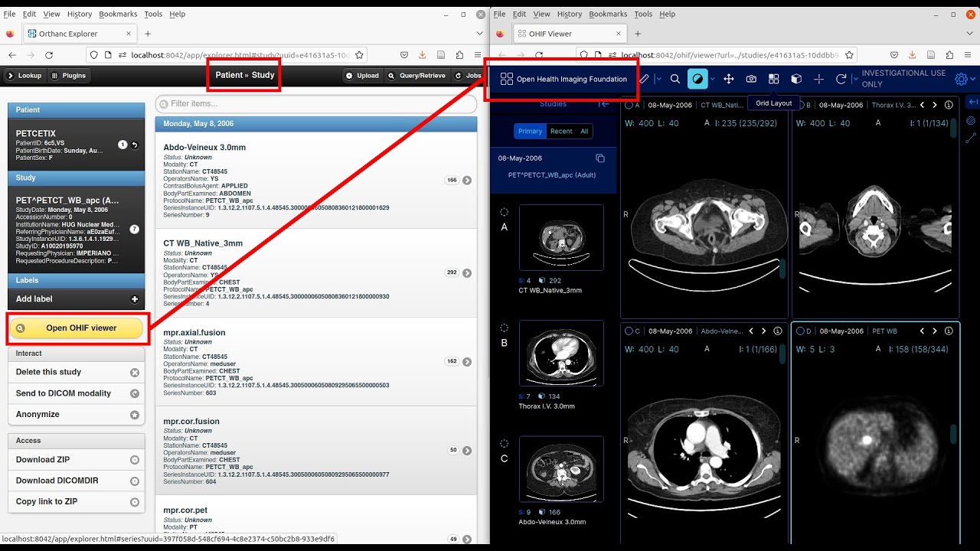Select the Pan move tool in OHIF

[x=728, y=79]
